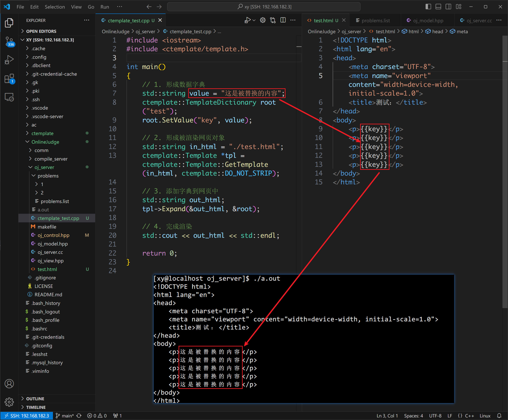The image size is (508, 420).
Task: Click the notifications bell in the status bar
Action: (499, 416)
